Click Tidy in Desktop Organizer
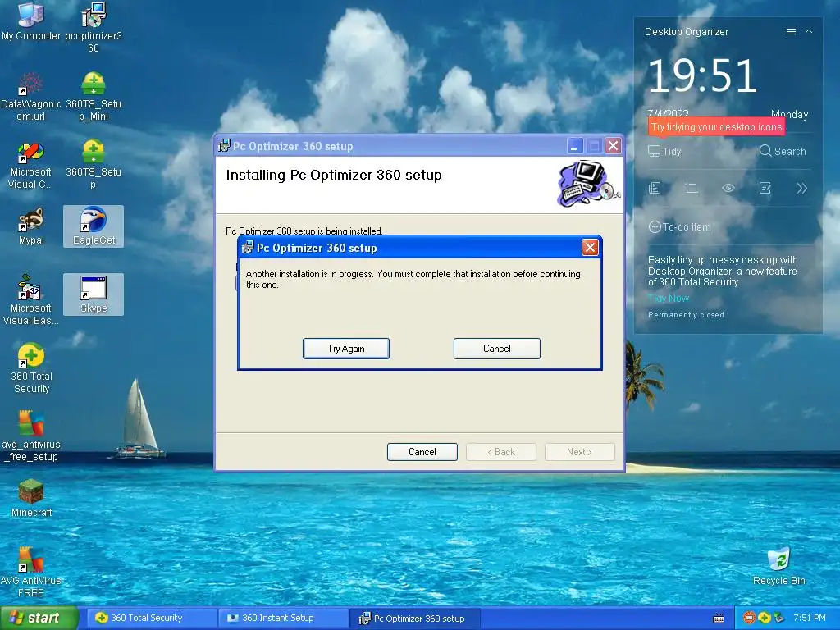Image resolution: width=840 pixels, height=630 pixels. pos(664,152)
